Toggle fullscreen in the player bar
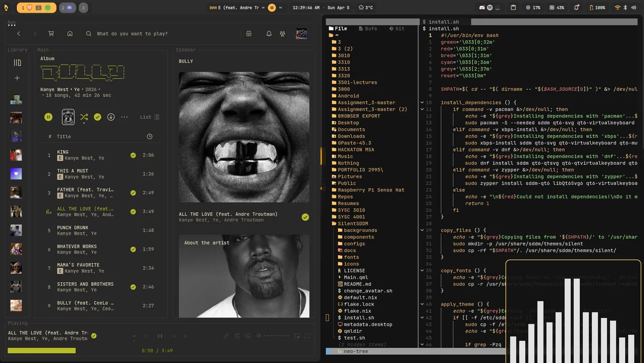 click(x=307, y=336)
